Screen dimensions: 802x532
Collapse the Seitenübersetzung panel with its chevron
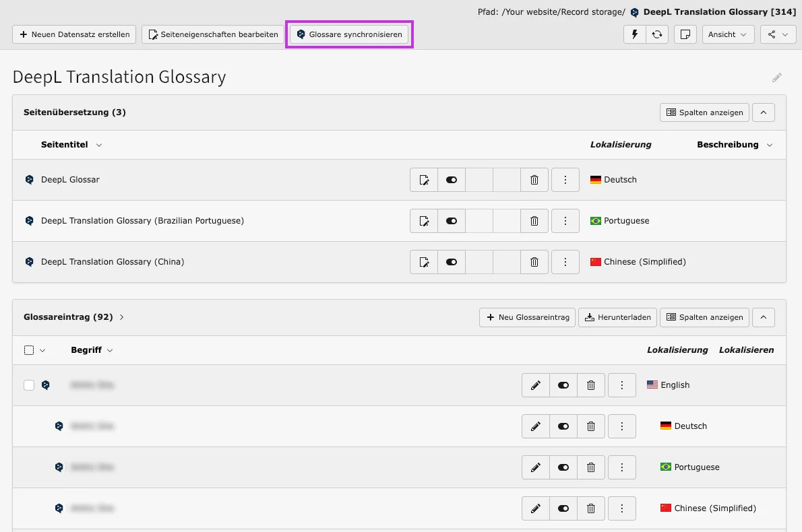tap(763, 112)
